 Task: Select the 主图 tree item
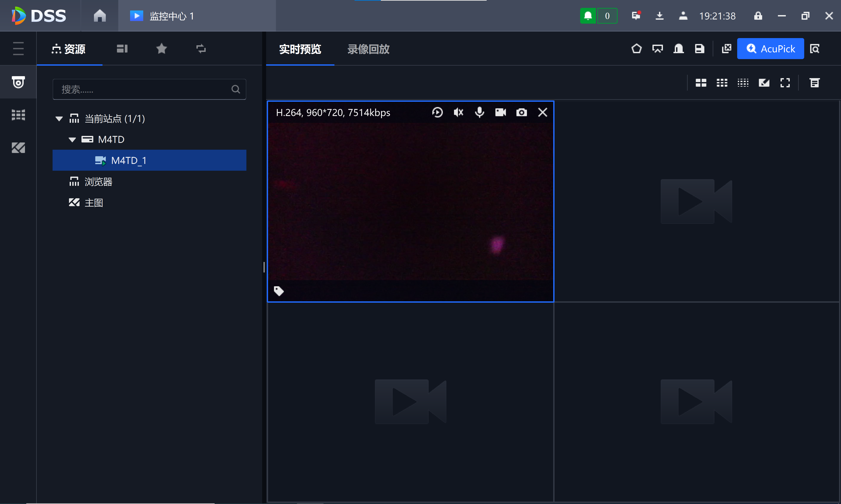pyautogui.click(x=149, y=203)
